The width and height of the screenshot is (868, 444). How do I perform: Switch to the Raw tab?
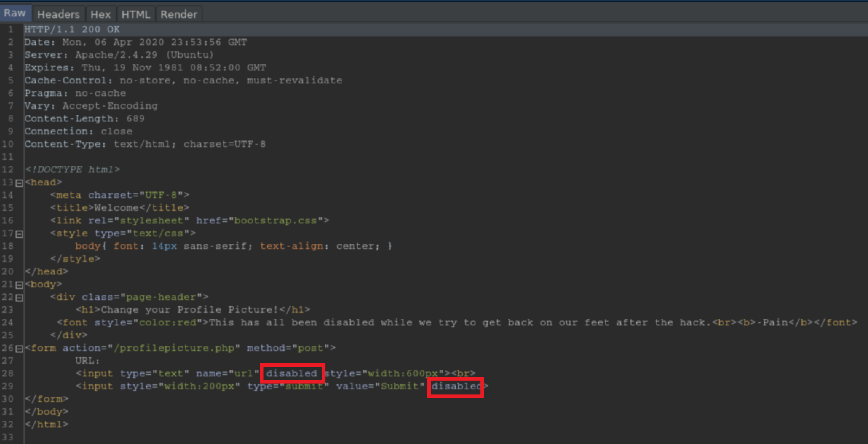[15, 13]
